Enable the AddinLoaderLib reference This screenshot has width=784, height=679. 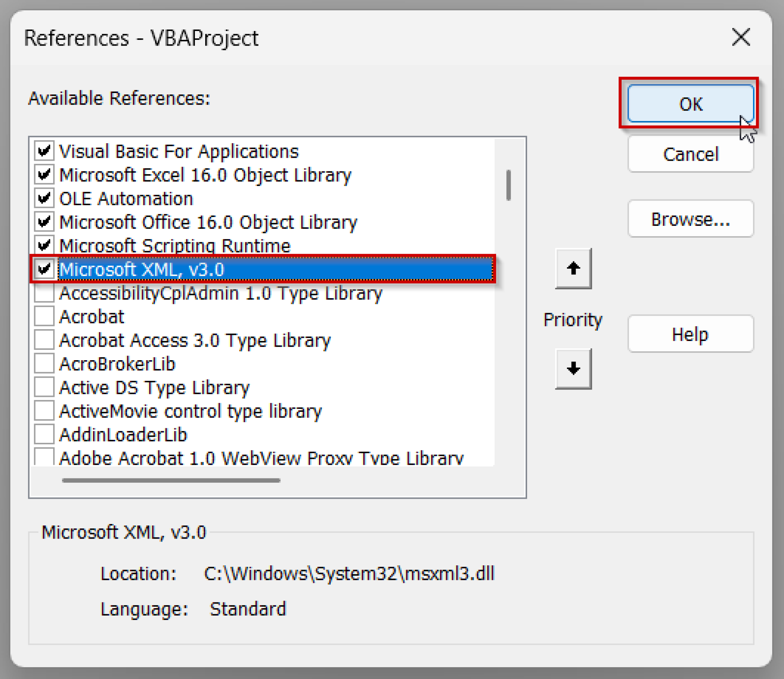[x=44, y=434]
